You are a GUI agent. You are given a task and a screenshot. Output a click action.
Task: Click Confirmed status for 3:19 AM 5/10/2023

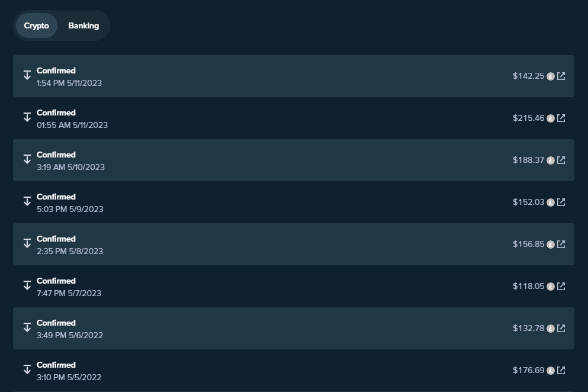pyautogui.click(x=56, y=155)
